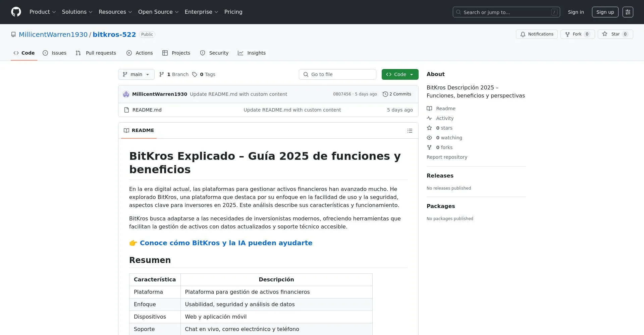This screenshot has height=335, width=644.
Task: Open the README outline icon
Action: pos(410,131)
